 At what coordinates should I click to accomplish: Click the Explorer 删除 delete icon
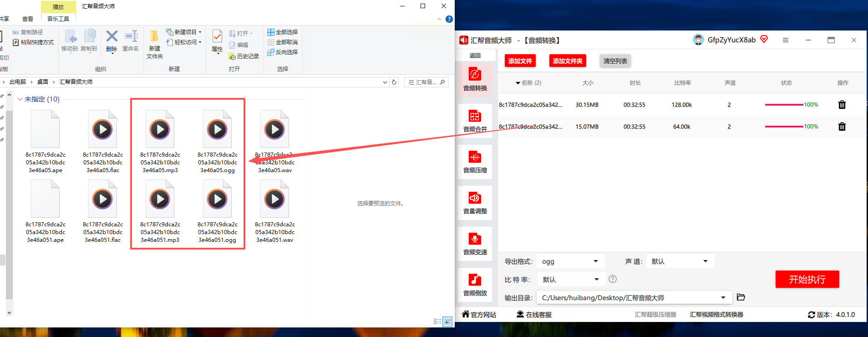coord(112,36)
